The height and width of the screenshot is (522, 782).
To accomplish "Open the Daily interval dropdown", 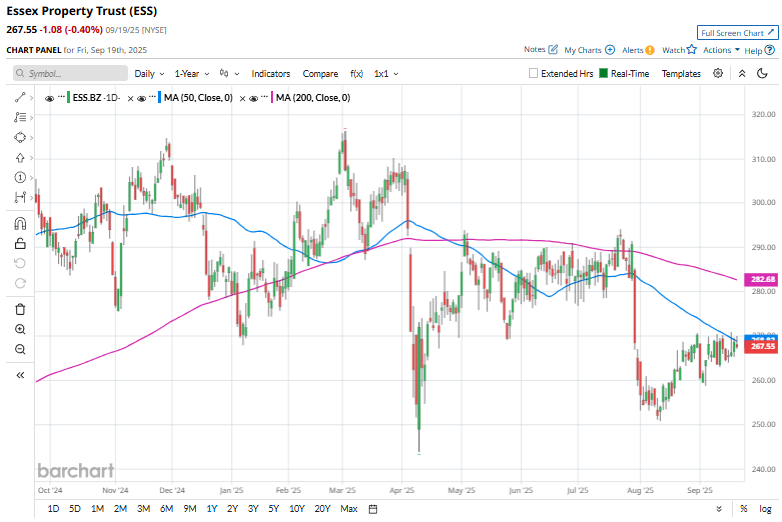I will pyautogui.click(x=149, y=74).
